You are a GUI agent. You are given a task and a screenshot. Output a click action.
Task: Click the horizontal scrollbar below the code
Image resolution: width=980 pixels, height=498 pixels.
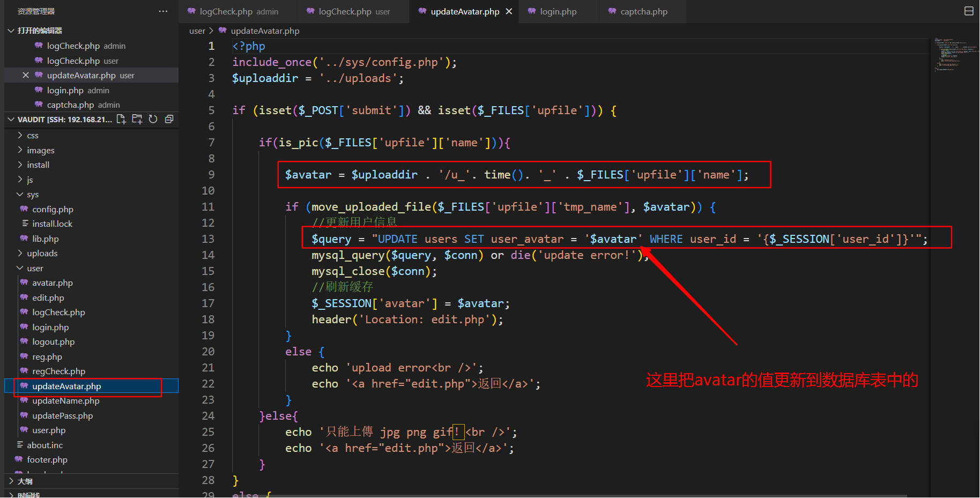pos(570,495)
